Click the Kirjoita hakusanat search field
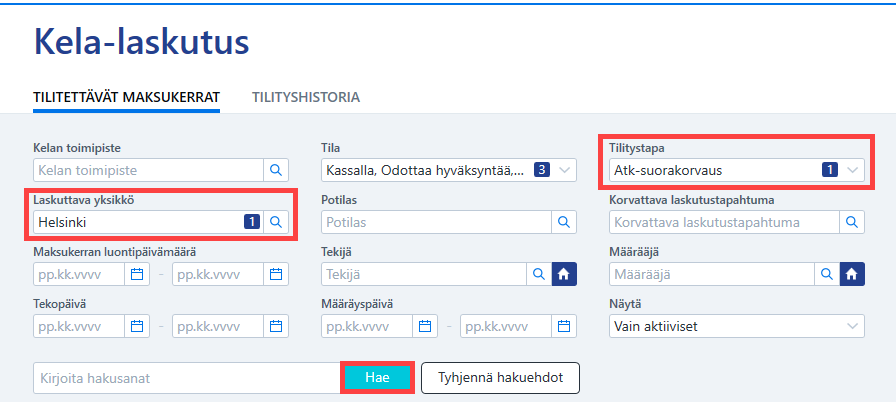 click(x=188, y=377)
